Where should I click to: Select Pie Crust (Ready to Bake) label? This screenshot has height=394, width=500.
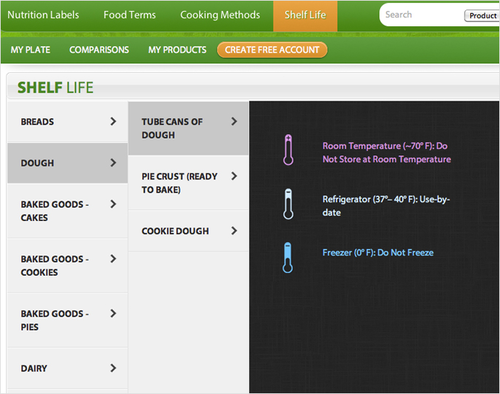[179, 183]
